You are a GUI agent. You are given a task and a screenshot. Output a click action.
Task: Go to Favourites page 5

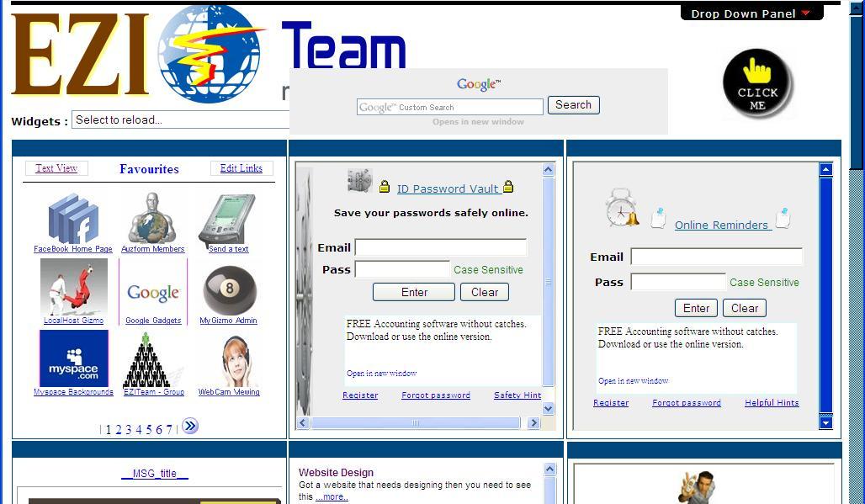pos(148,430)
